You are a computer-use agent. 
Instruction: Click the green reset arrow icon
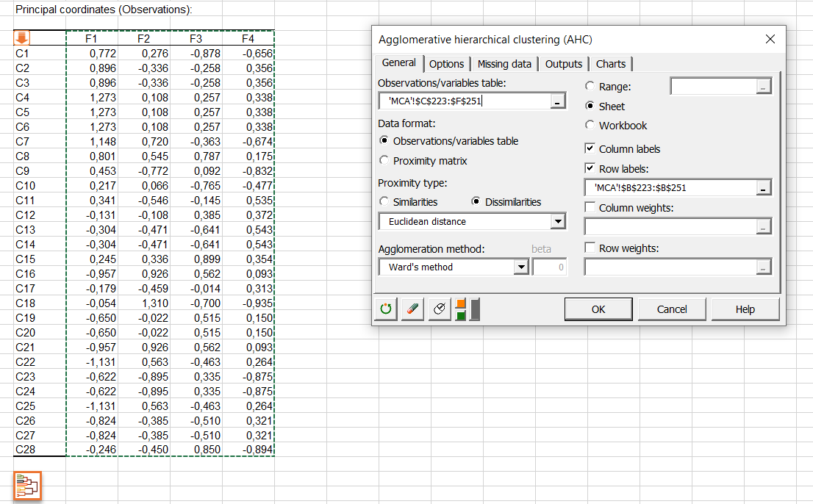click(387, 309)
